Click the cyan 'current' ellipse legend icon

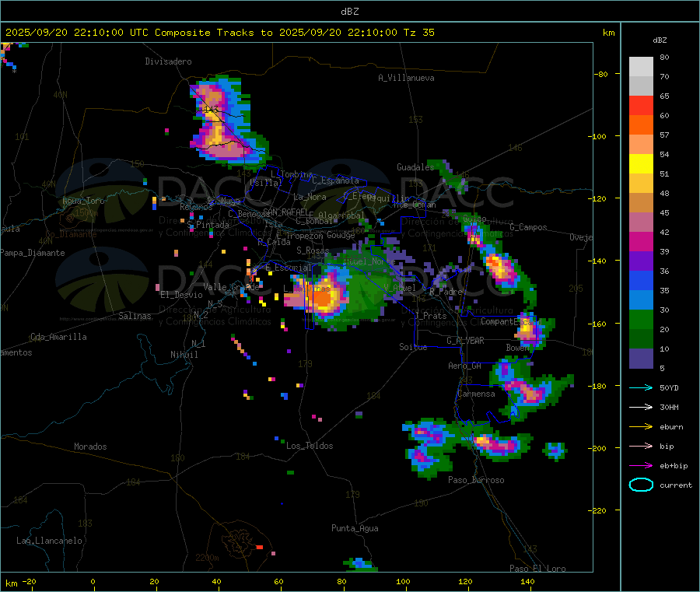641,485
